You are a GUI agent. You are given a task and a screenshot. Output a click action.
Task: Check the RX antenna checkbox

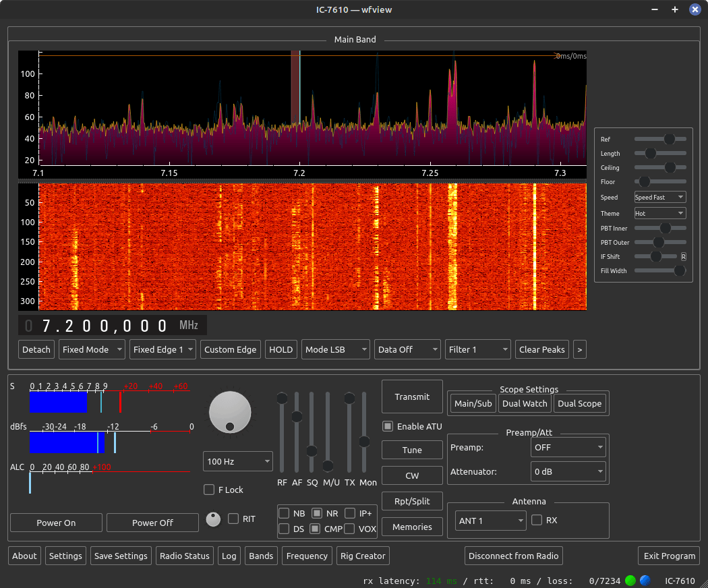pos(537,521)
